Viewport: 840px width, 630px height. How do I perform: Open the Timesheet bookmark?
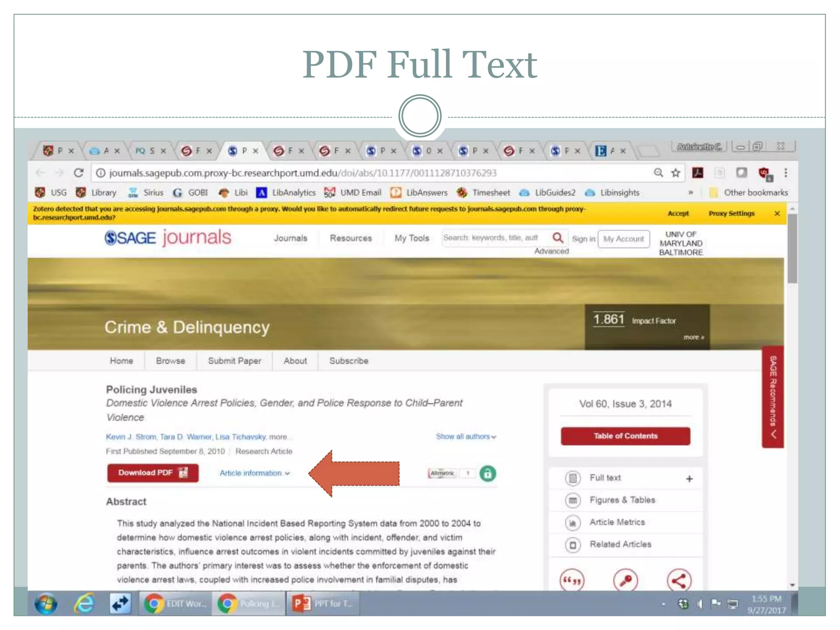(x=484, y=192)
